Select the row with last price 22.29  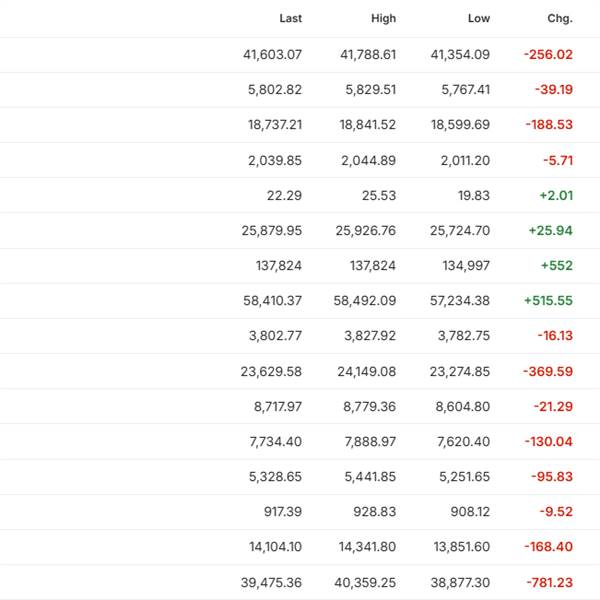coord(300,195)
